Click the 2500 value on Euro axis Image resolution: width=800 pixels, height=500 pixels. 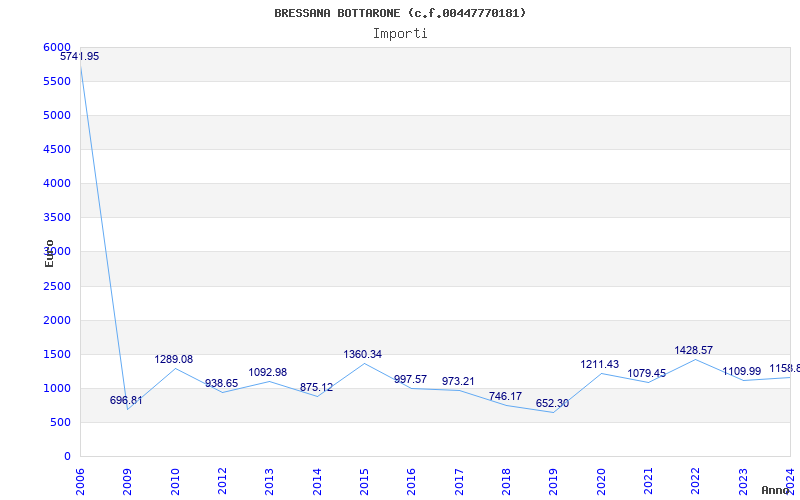[x=57, y=286]
